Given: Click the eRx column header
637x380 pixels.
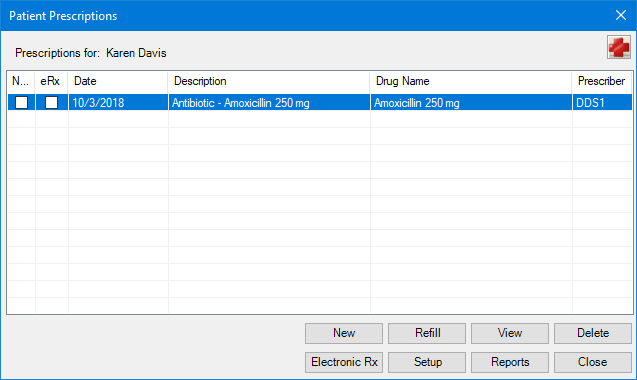Looking at the screenshot, I should pos(51,81).
